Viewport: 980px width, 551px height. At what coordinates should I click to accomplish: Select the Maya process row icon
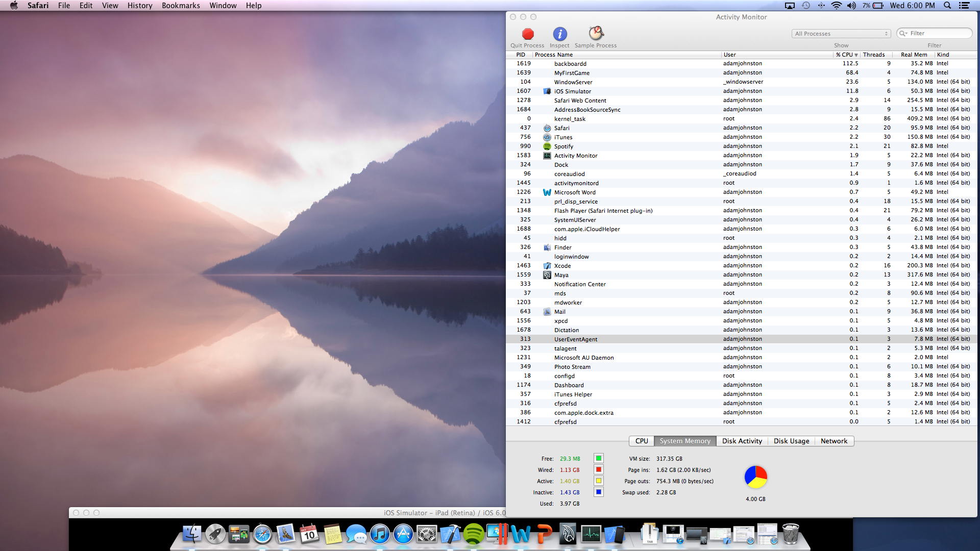547,275
